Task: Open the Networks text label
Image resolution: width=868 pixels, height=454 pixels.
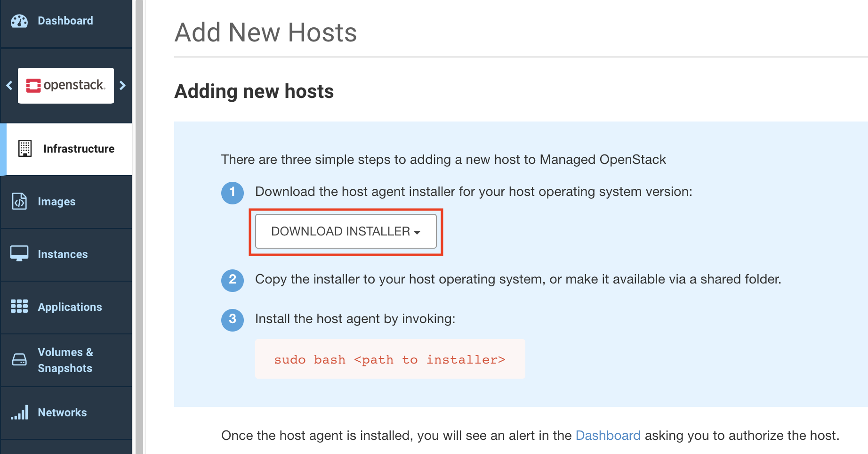Action: tap(62, 413)
